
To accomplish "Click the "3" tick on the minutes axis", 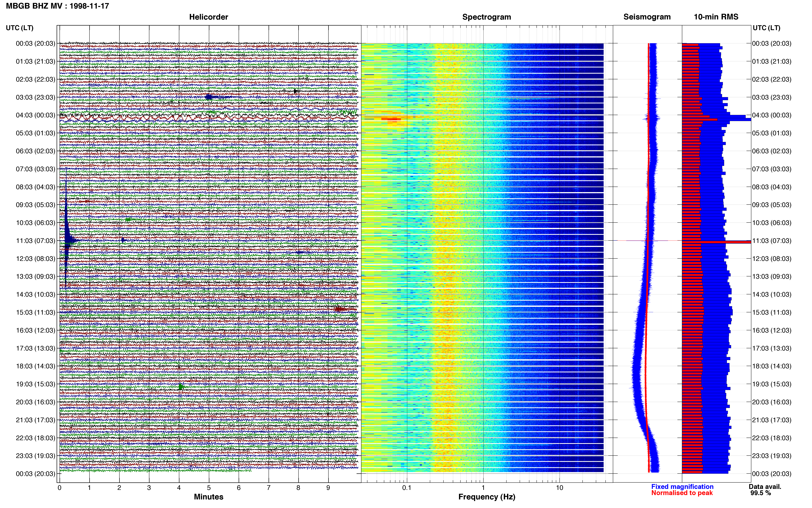I will 149,488.
